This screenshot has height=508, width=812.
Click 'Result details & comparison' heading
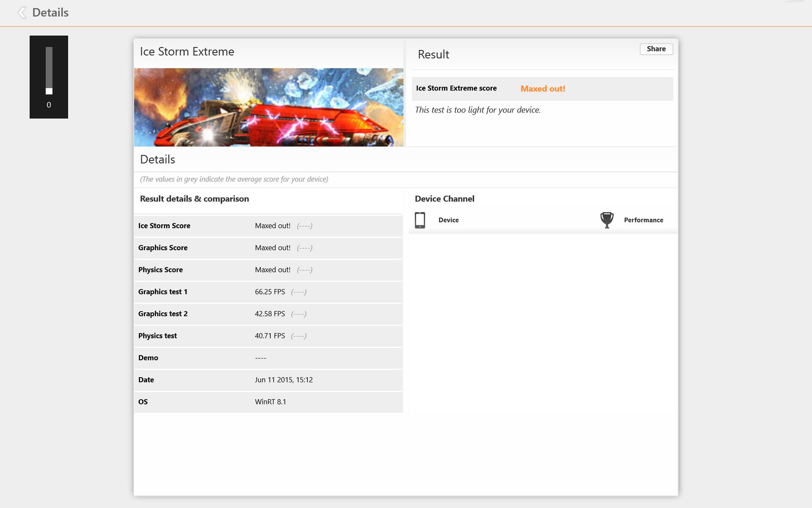point(195,199)
